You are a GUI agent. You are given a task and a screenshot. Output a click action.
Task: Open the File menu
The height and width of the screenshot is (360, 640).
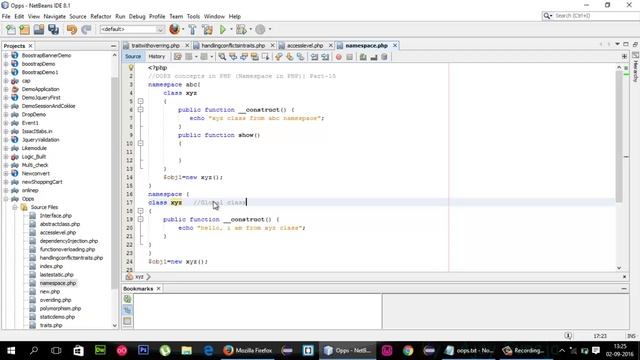(x=6, y=16)
